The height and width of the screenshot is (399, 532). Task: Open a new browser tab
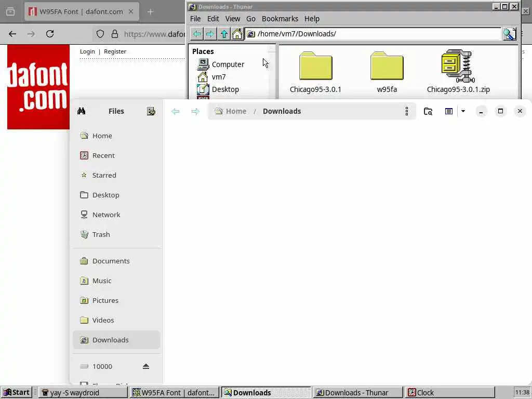click(150, 12)
